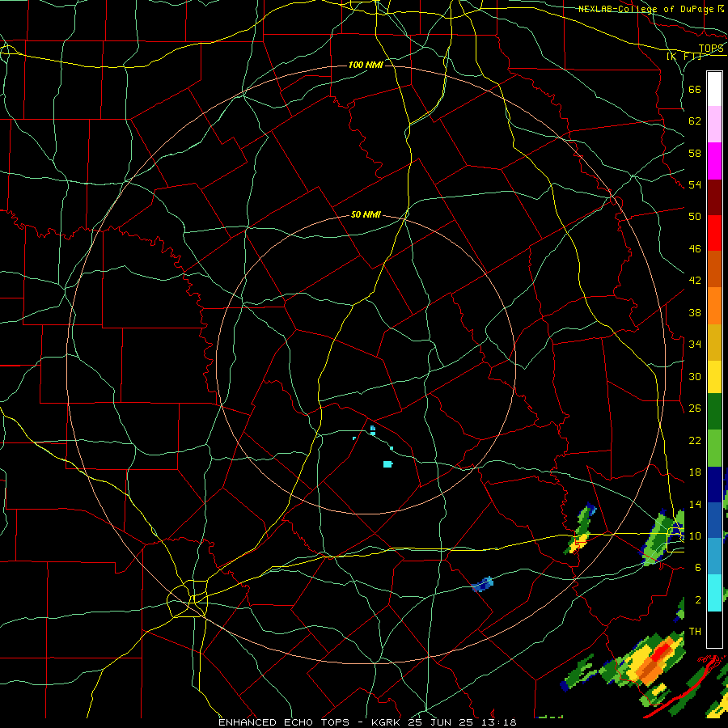Viewport: 728px width, 728px height.
Task: Click the legend value "46"
Action: [x=695, y=249]
